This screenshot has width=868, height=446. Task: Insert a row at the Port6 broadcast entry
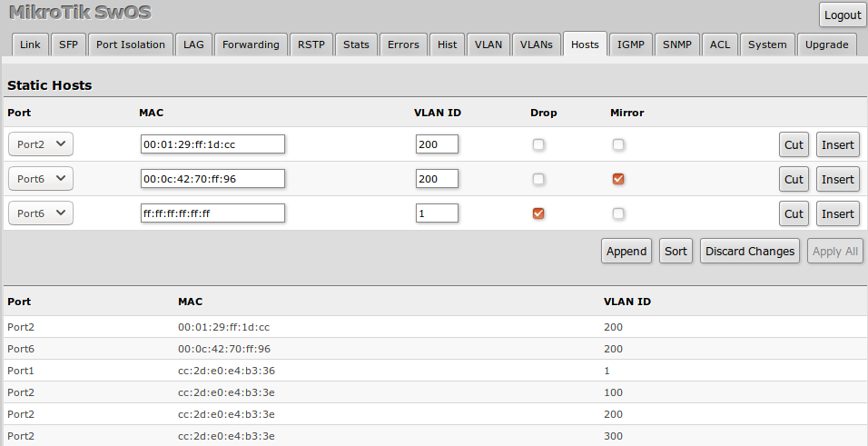(x=837, y=213)
